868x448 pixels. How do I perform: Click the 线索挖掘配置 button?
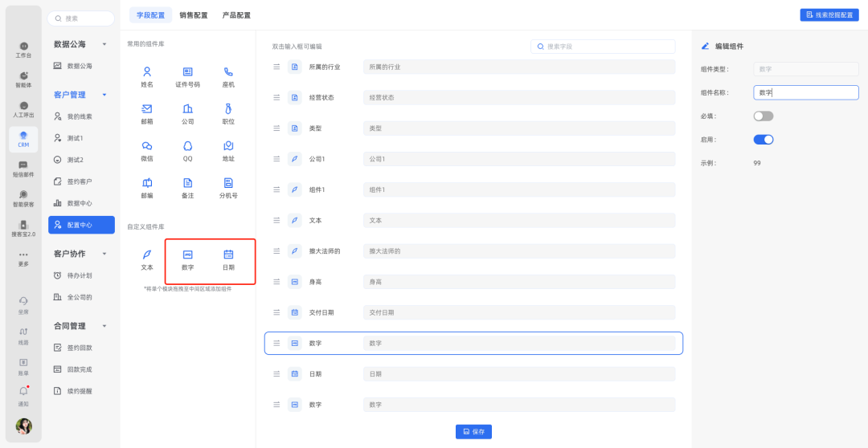(829, 15)
